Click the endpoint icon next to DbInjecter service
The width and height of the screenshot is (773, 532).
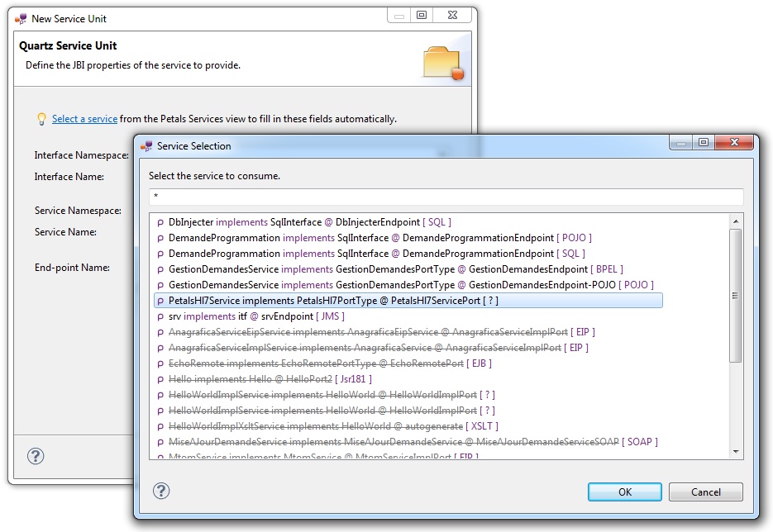[160, 222]
